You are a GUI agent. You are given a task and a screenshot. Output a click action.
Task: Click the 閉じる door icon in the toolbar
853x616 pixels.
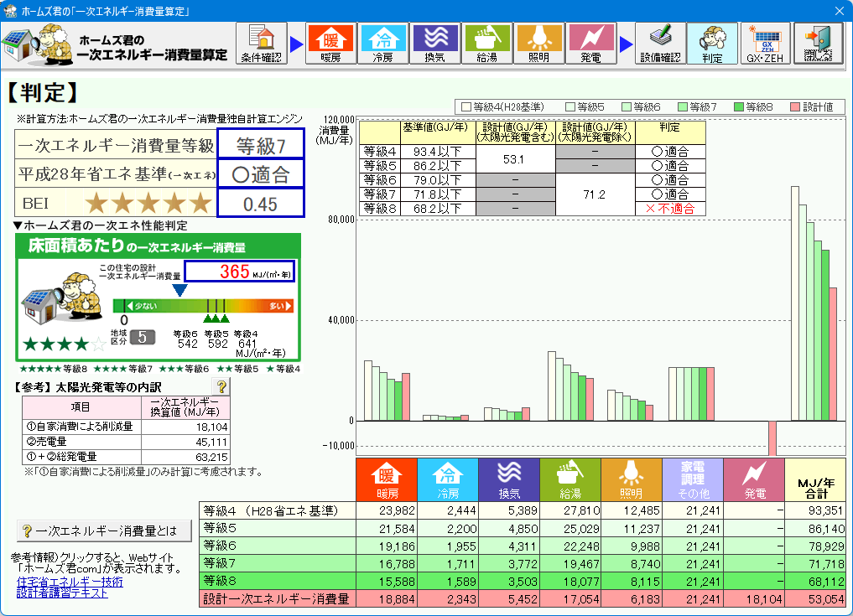click(818, 44)
